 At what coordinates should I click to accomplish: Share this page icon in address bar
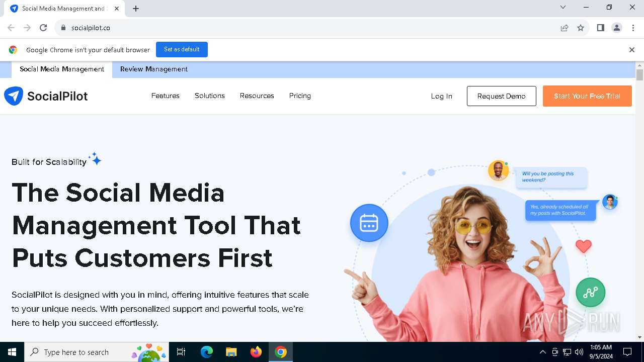click(x=565, y=28)
